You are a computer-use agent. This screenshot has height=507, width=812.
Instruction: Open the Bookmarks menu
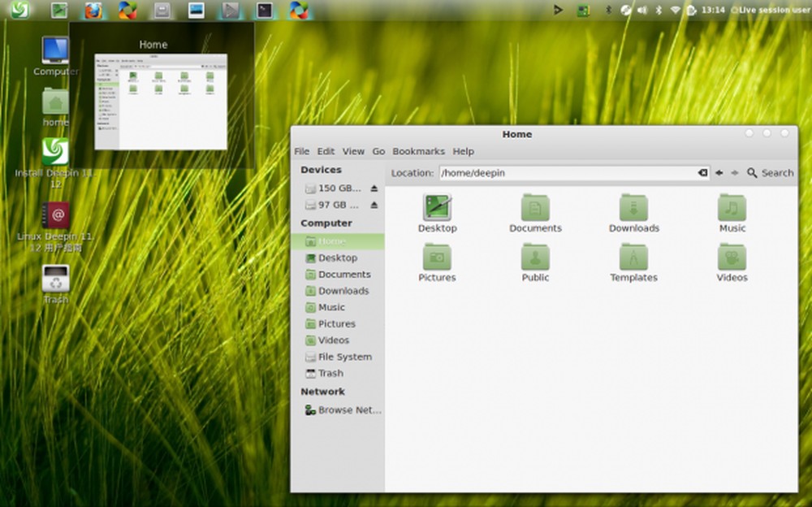click(418, 151)
